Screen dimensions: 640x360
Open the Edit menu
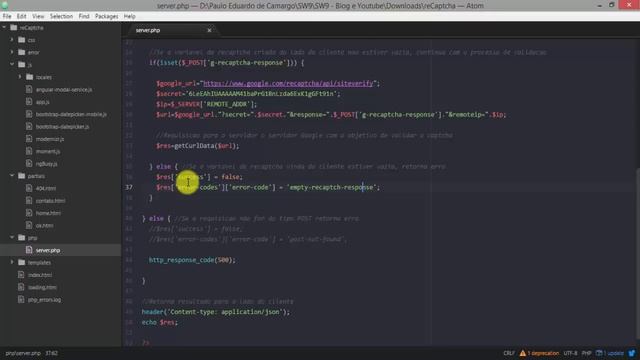[x=22, y=16]
